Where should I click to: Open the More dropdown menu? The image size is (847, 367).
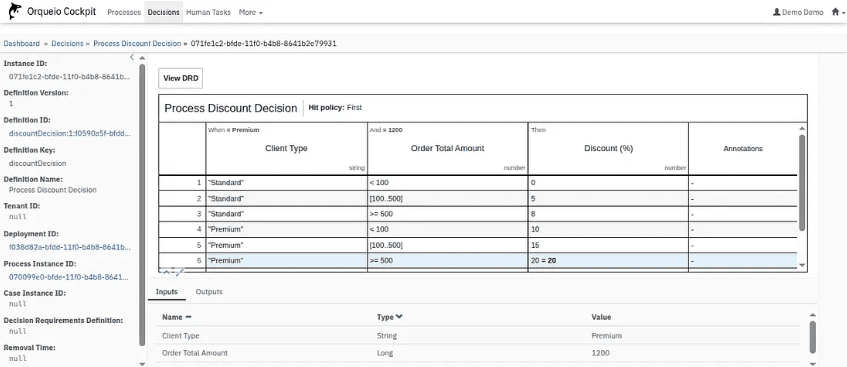tap(250, 12)
